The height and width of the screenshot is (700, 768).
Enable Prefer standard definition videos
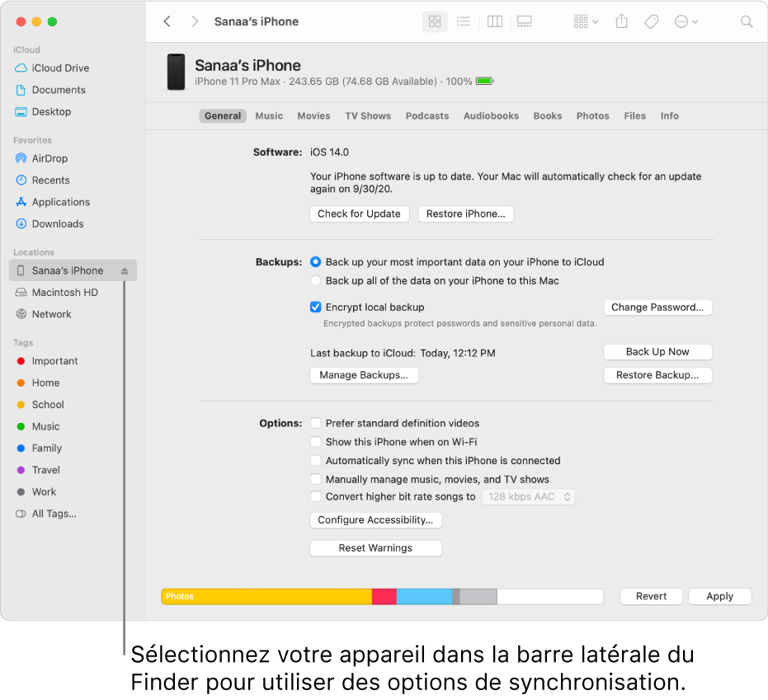tap(316, 423)
